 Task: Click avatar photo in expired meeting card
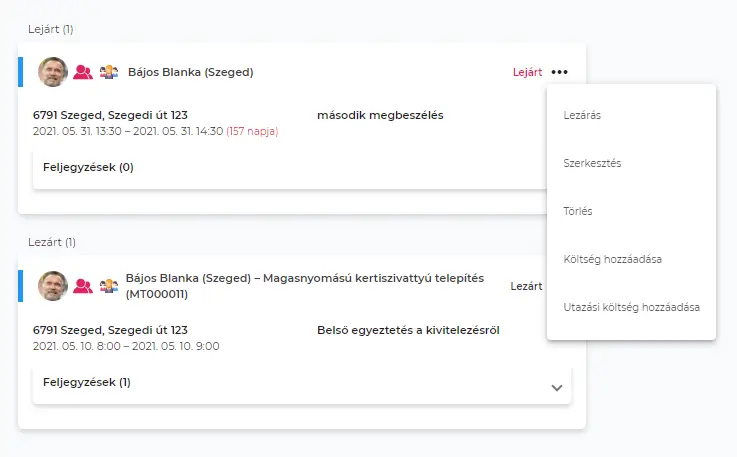pyautogui.click(x=52, y=72)
